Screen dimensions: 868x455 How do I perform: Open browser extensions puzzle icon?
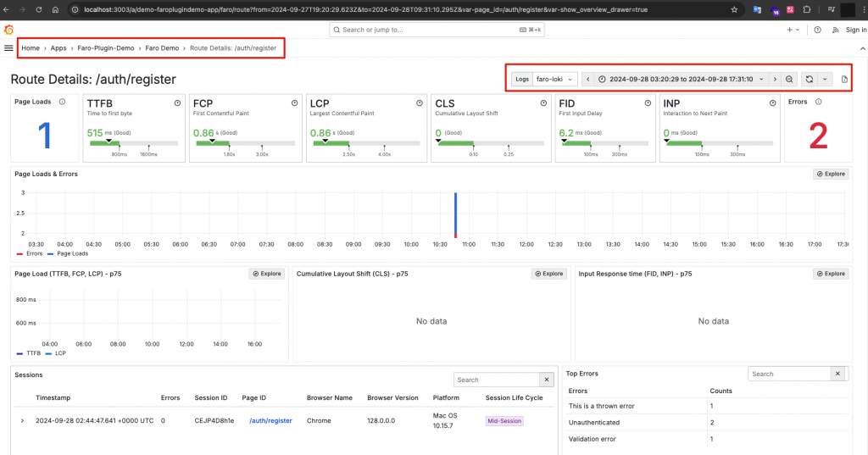coord(807,9)
